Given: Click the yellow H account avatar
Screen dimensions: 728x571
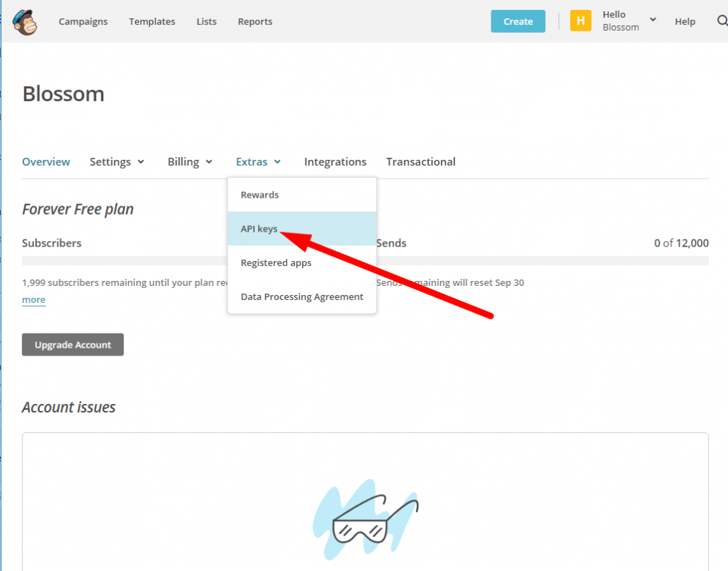Looking at the screenshot, I should pos(580,21).
